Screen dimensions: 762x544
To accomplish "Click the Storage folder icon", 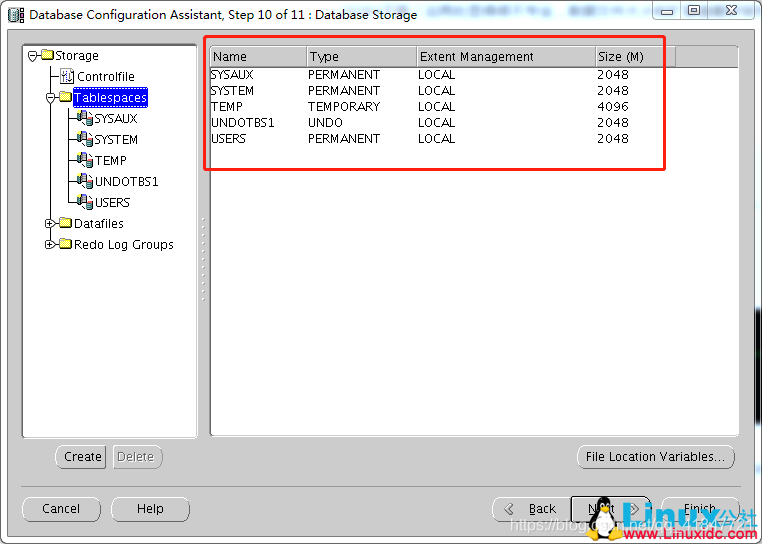I will (48, 55).
